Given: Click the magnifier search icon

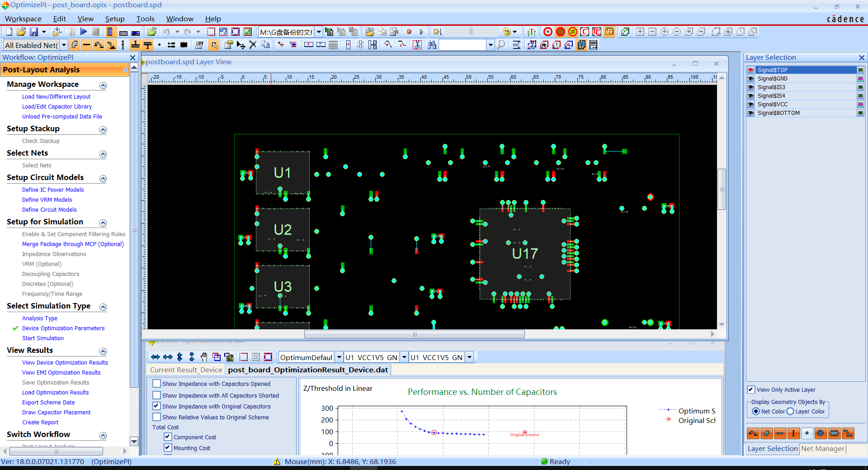Looking at the screenshot, I should (501, 45).
